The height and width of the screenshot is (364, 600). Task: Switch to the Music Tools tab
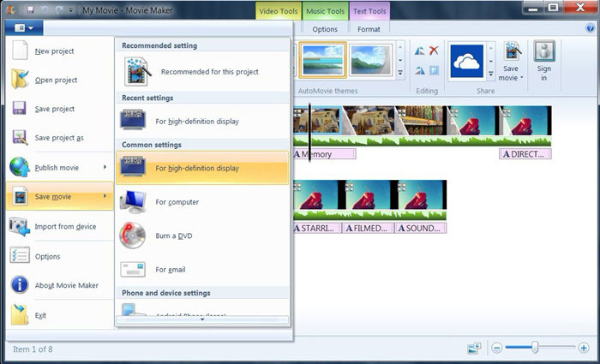tap(325, 11)
